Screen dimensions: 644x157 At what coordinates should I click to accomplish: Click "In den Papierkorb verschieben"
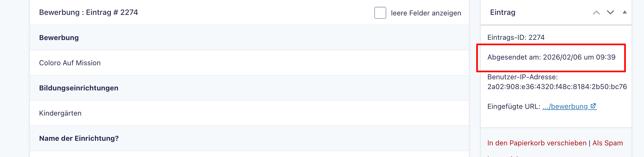coord(537,143)
